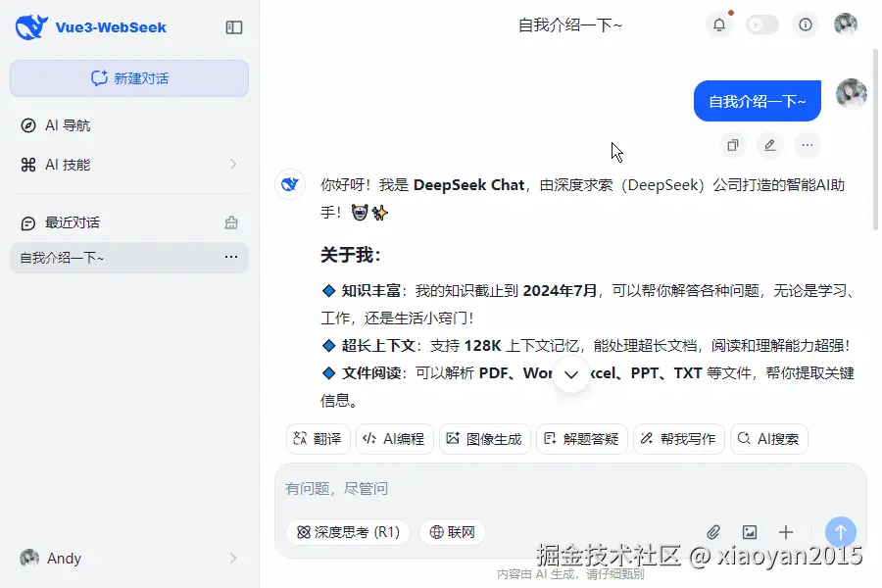The image size is (882, 588).
Task: Start a new chat with 新建对话
Action: 129,78
